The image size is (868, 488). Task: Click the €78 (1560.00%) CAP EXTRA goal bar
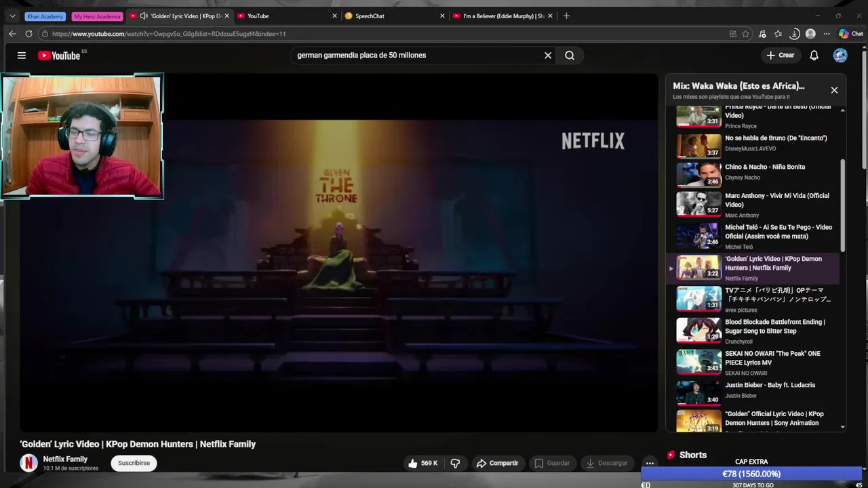click(x=751, y=474)
